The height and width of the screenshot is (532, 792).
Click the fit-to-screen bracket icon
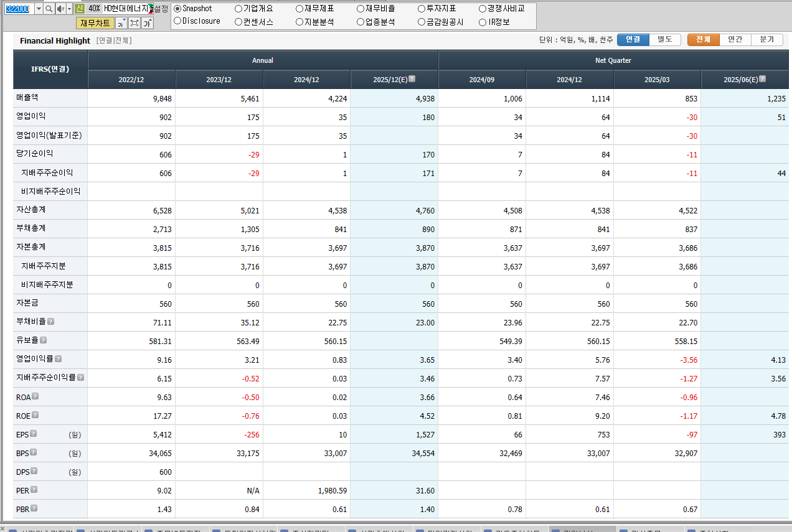(x=134, y=23)
